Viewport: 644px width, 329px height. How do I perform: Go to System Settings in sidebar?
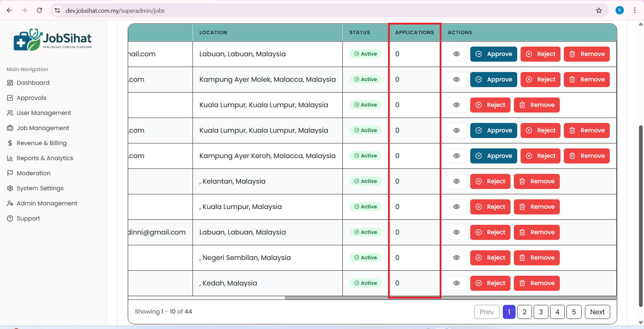(x=40, y=188)
